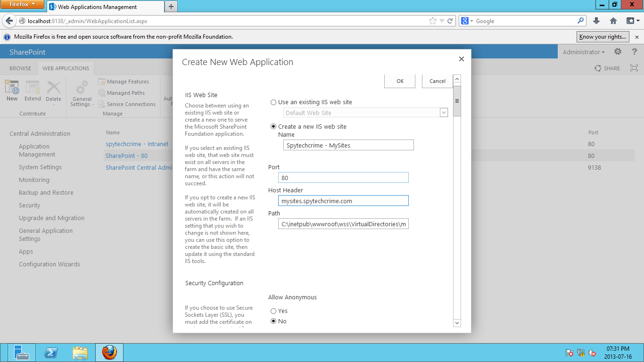Screen dimensions: 644x362
Task: Click the Firefox back arrow
Action: point(9,21)
